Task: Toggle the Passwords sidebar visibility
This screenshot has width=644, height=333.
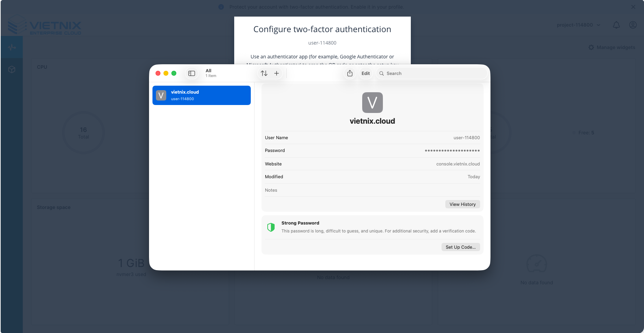Action: point(192,73)
